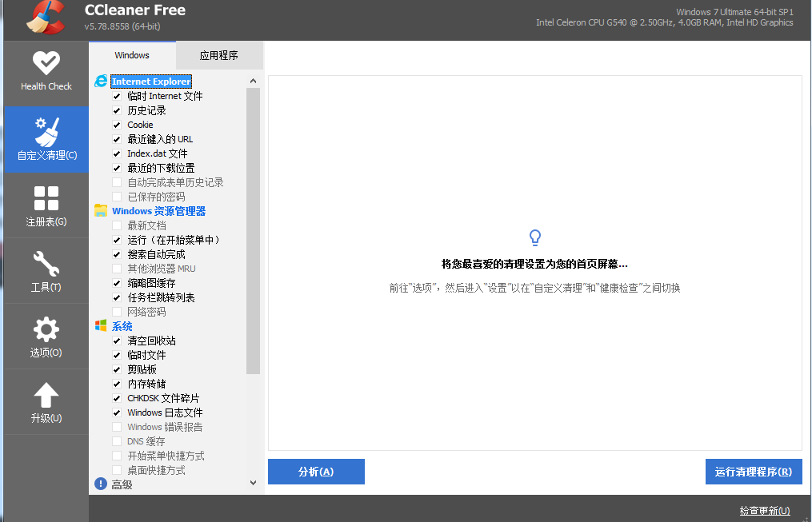The height and width of the screenshot is (522, 812).
Task: Click the Windows 资源管理器 folder icon
Action: 101,210
